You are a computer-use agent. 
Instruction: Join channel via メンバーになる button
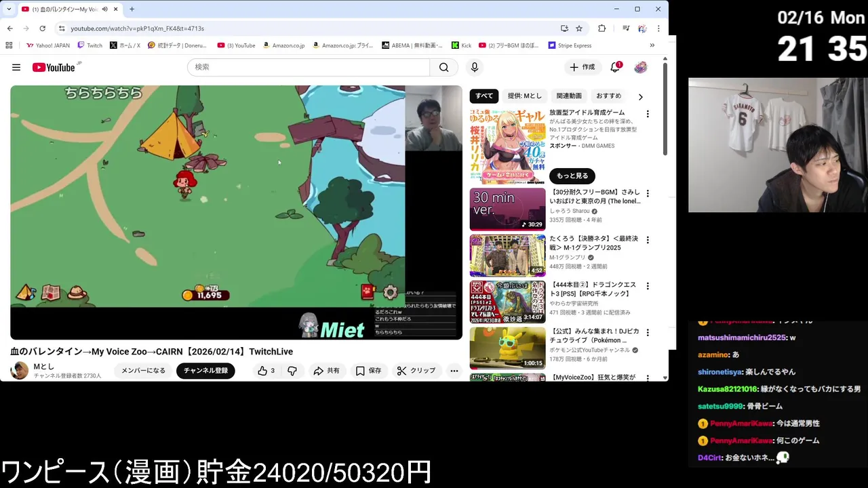click(143, 371)
